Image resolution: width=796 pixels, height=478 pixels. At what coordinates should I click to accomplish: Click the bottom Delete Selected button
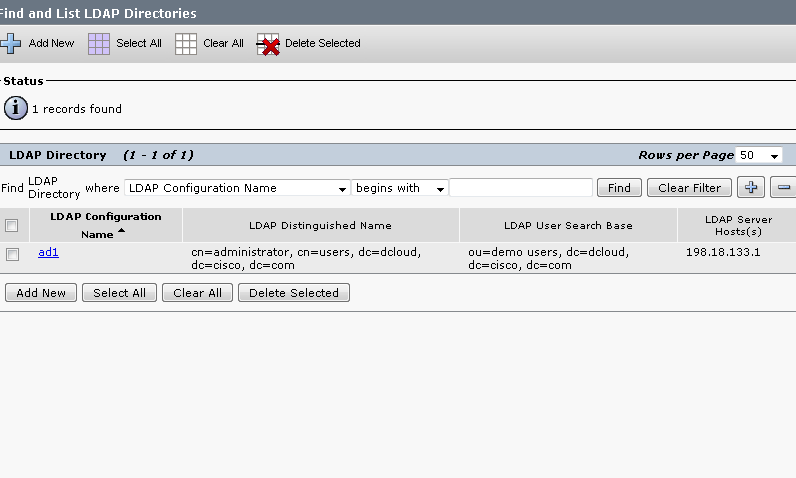pyautogui.click(x=294, y=293)
